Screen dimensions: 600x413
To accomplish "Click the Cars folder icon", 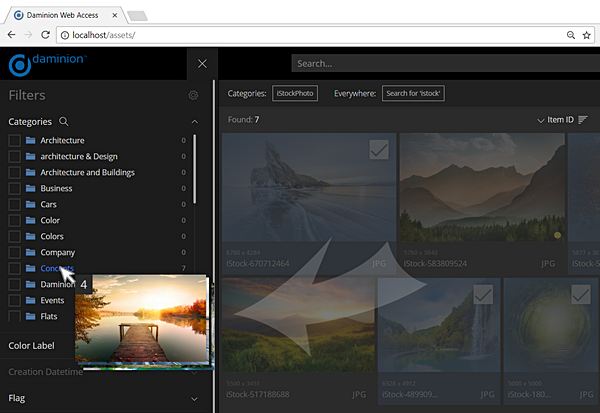I will [x=31, y=204].
